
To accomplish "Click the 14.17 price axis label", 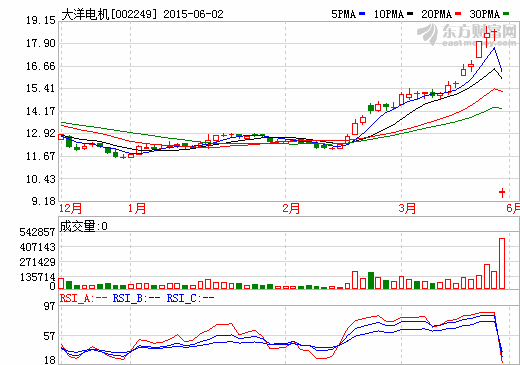I will tap(41, 111).
